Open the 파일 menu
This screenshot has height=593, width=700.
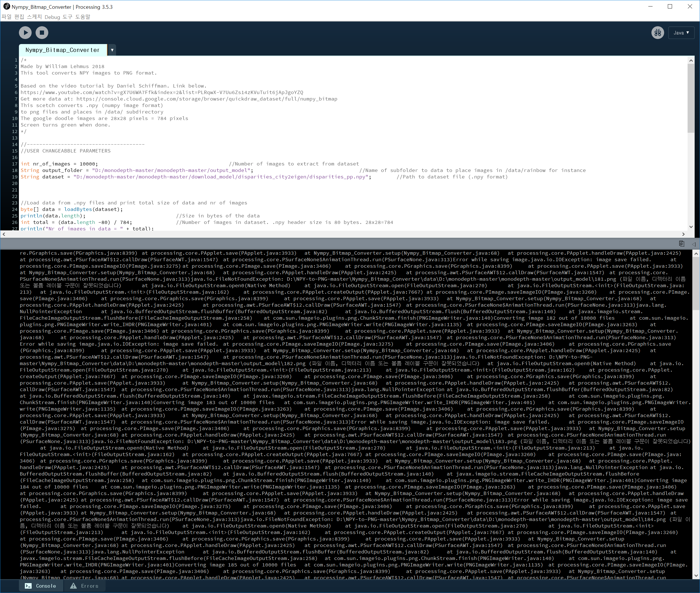(6, 17)
